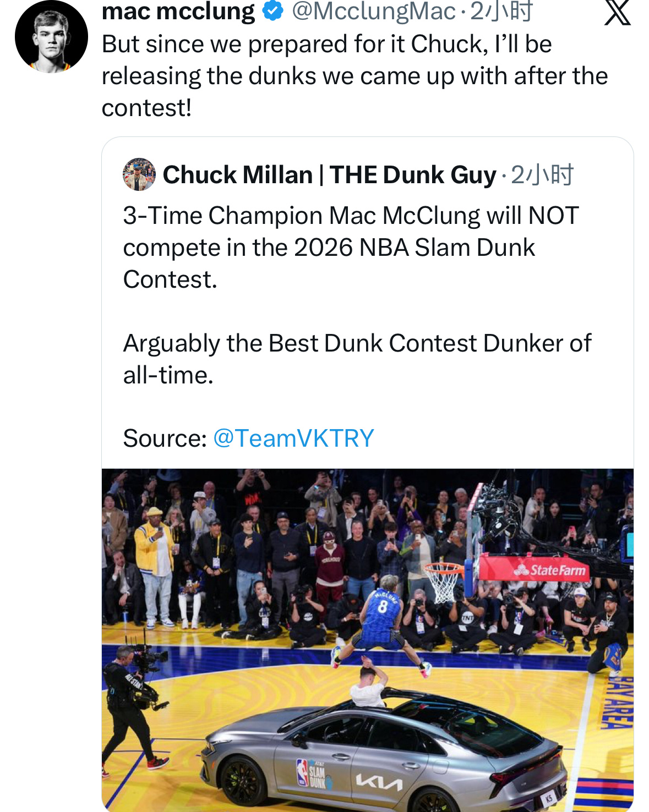Click the main tweet's 2小时 timestamp

tap(501, 11)
